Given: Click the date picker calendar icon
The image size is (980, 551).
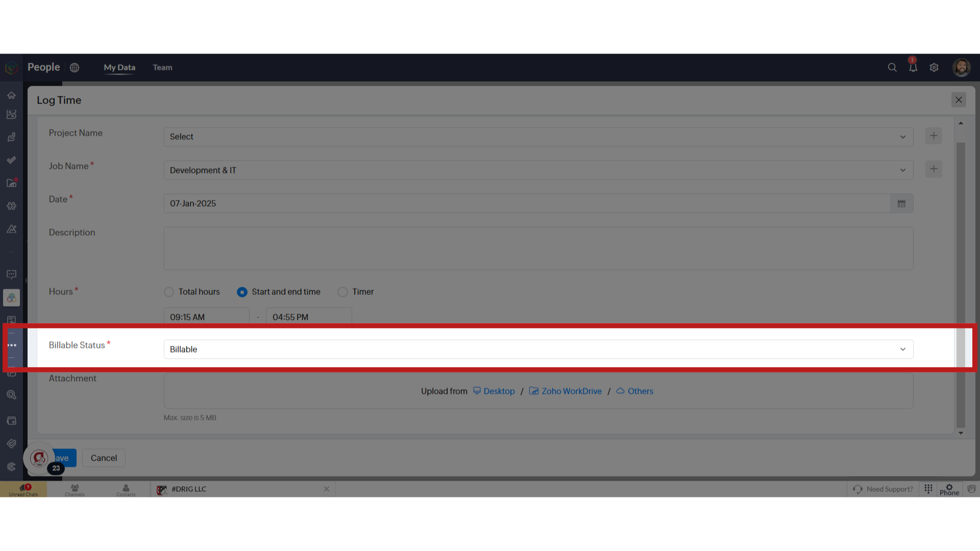Looking at the screenshot, I should (901, 203).
